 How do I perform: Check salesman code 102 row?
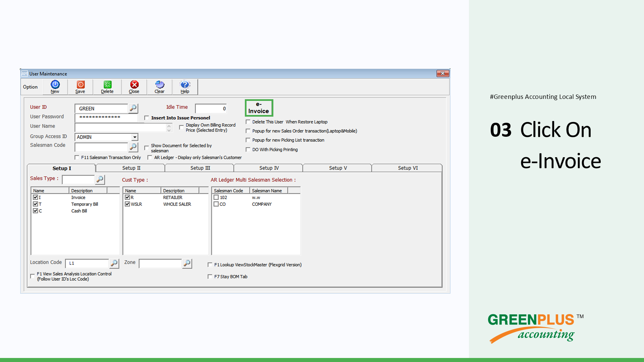click(216, 197)
